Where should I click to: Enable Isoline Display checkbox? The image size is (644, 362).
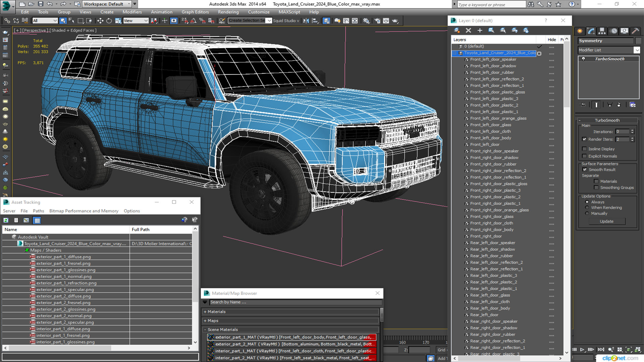(584, 149)
